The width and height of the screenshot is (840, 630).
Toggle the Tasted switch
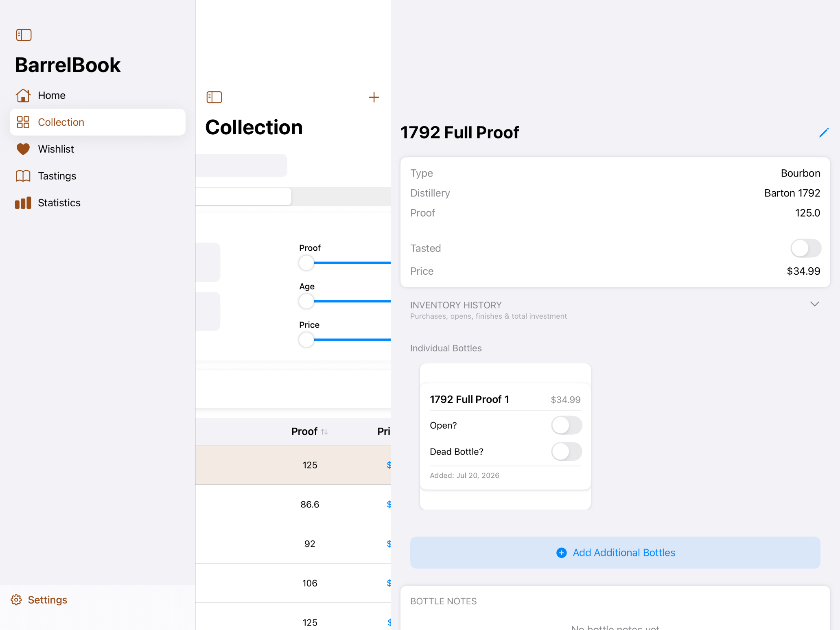click(x=805, y=248)
